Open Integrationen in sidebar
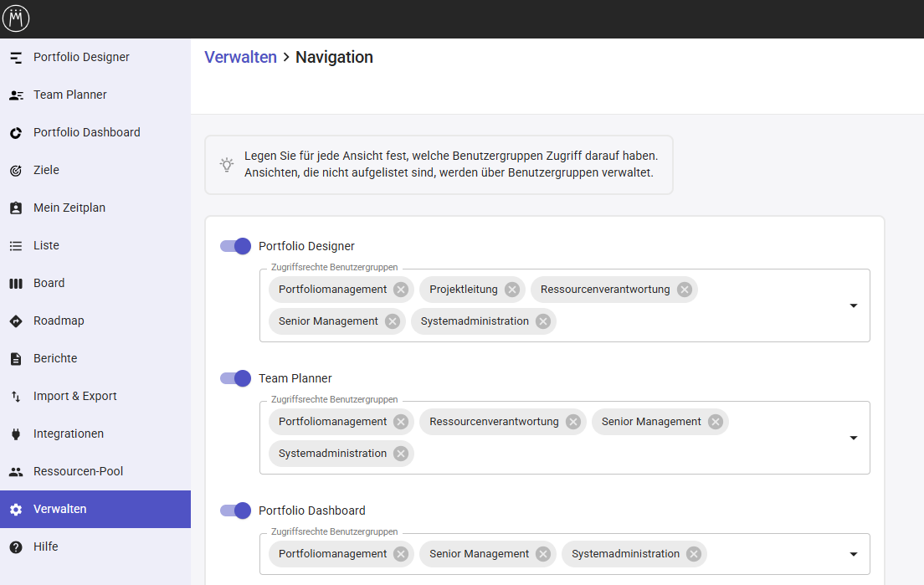The height and width of the screenshot is (585, 924). pyautogui.click(x=95, y=434)
